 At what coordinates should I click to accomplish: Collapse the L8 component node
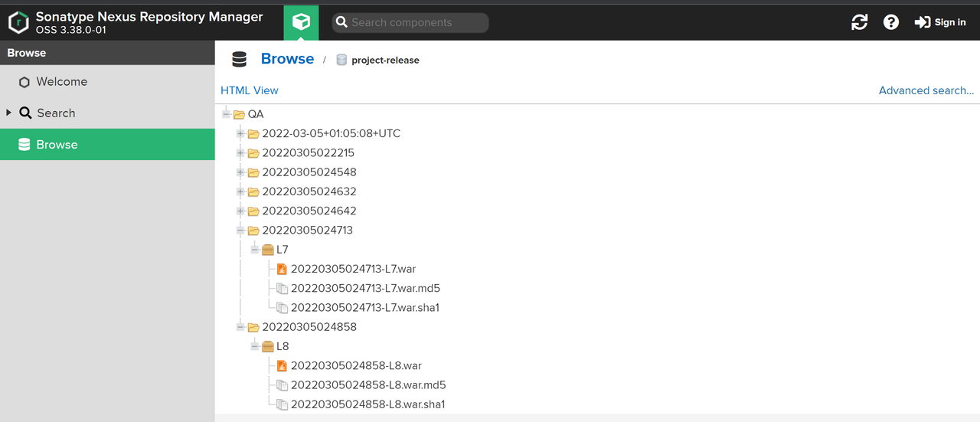[x=255, y=346]
